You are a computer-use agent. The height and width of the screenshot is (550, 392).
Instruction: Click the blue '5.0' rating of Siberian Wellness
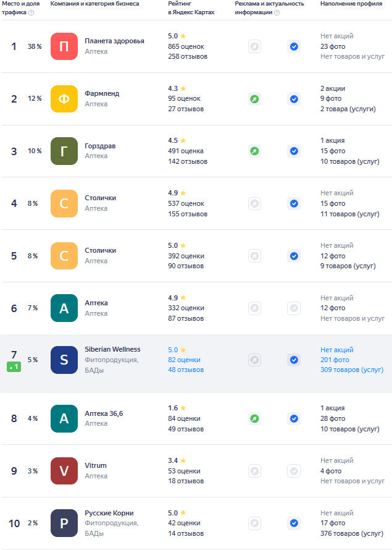tap(173, 350)
